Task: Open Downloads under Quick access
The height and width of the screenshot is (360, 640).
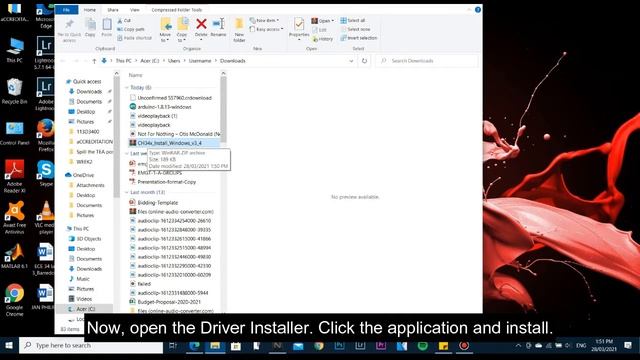Action: 89,91
